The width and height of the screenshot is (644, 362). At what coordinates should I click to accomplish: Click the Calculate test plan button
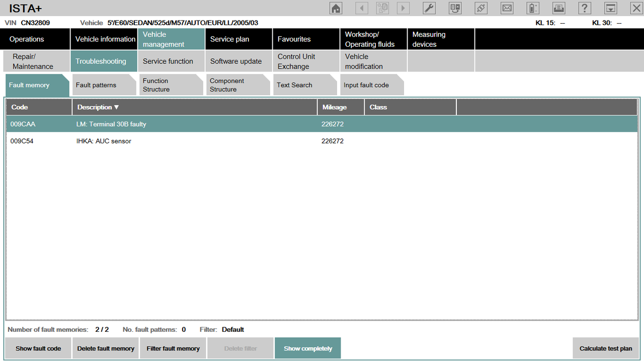(x=606, y=348)
